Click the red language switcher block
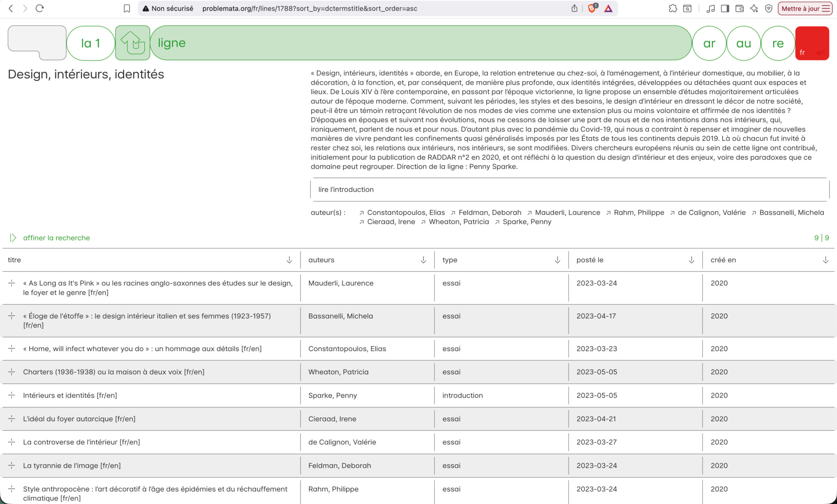The image size is (837, 504). (x=812, y=39)
